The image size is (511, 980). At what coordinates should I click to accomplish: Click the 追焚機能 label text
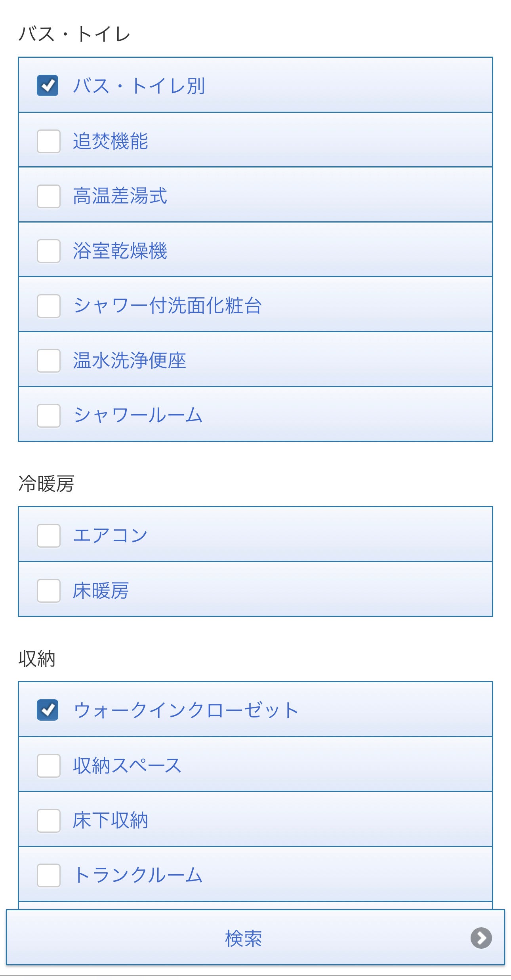111,141
